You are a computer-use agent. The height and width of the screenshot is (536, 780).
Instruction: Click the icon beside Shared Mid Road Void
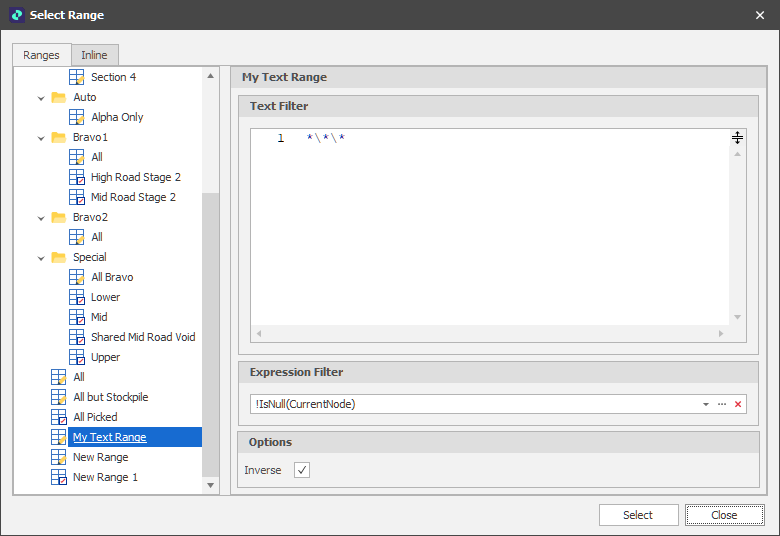(77, 337)
